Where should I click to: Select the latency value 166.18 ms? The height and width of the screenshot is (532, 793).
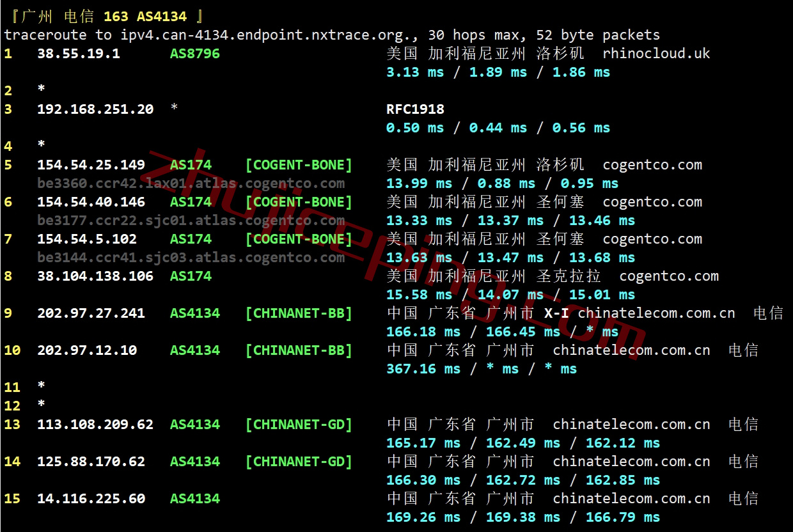pos(423,332)
